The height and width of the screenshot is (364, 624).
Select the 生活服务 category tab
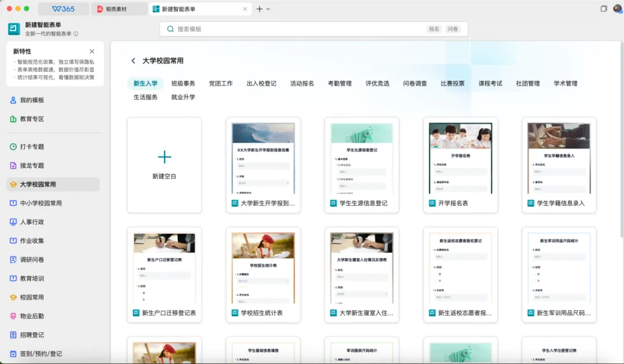146,97
